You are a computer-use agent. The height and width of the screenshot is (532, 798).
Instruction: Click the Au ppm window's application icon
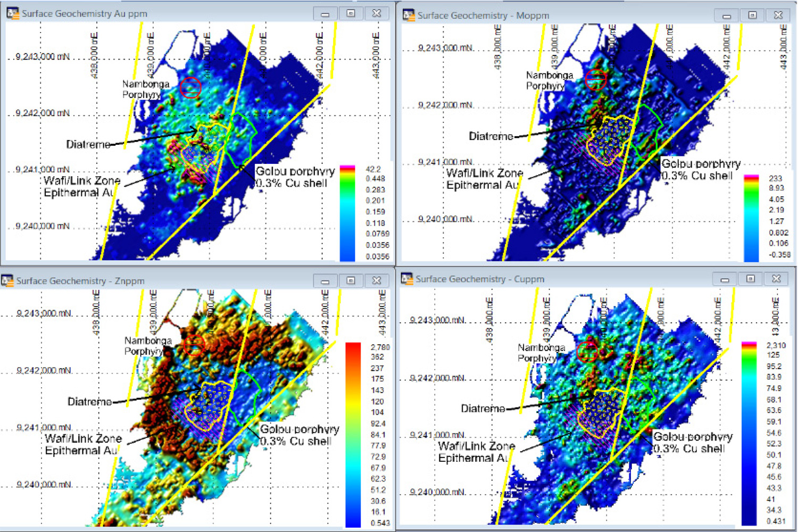[13, 13]
